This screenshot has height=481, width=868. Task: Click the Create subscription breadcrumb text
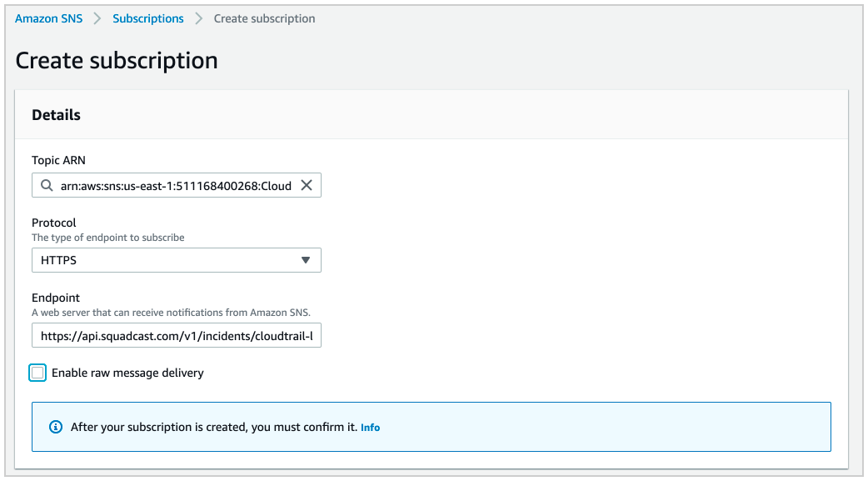click(265, 18)
